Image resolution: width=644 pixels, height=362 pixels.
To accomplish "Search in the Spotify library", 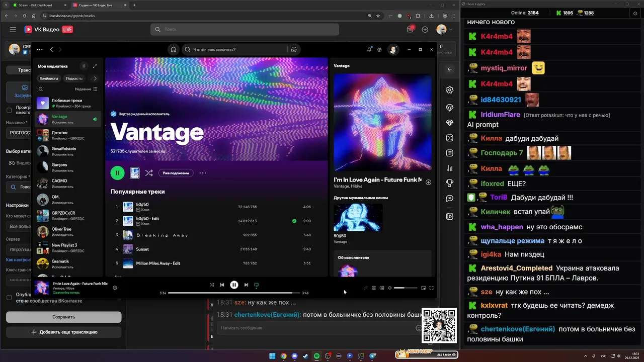I will (41, 89).
